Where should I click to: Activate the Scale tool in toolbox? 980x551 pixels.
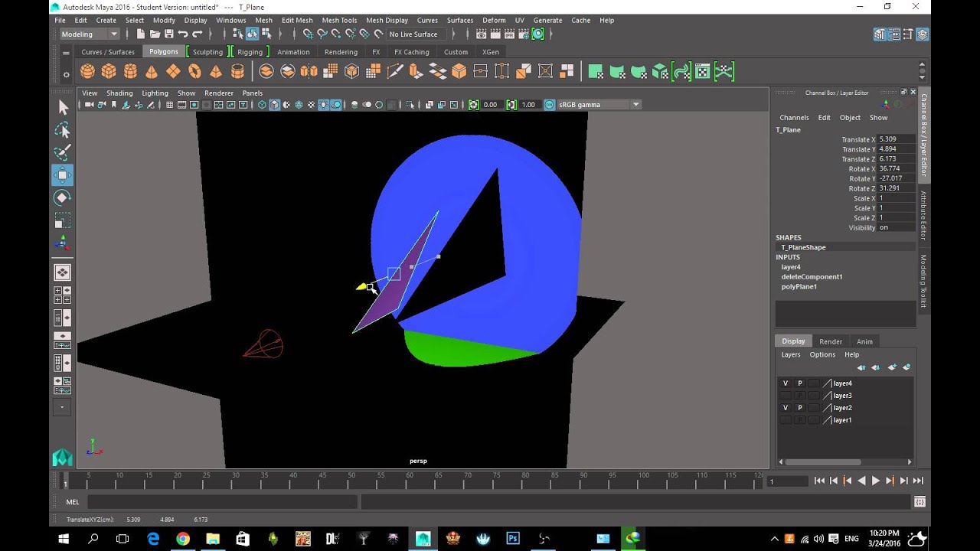(63, 220)
